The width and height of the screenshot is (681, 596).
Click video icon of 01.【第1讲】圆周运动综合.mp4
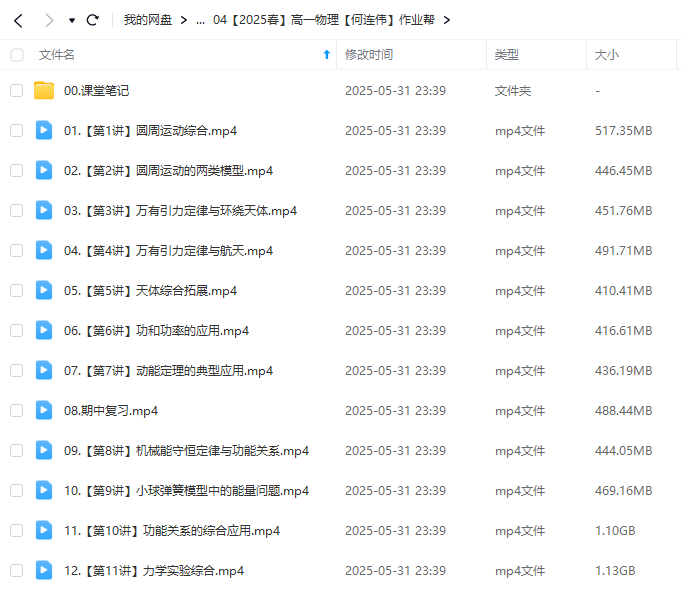[44, 130]
